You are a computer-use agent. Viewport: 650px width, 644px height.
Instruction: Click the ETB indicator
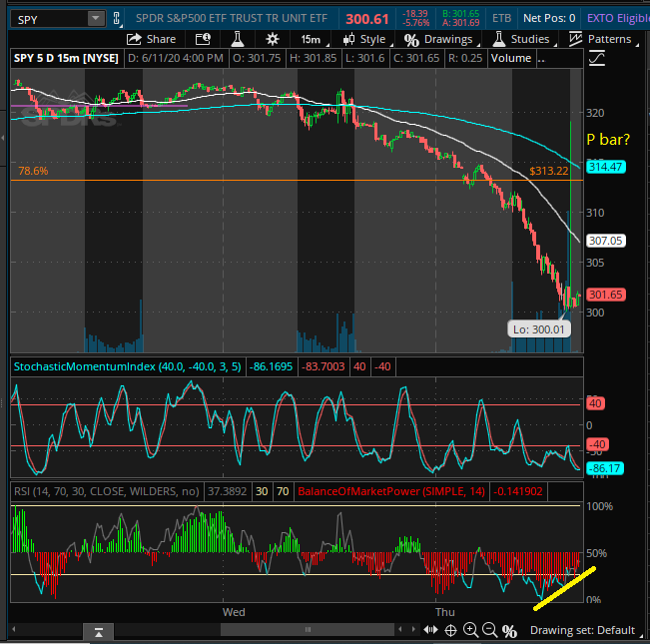click(x=501, y=19)
